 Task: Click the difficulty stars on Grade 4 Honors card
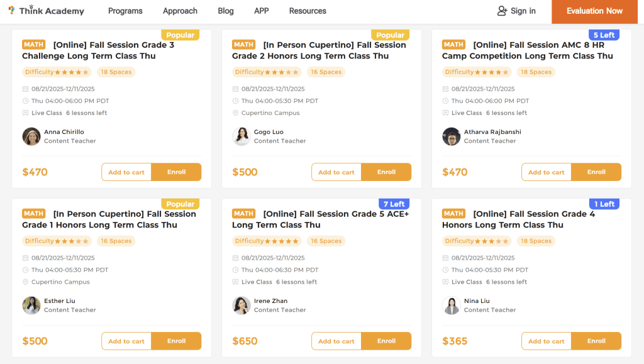coord(492,241)
